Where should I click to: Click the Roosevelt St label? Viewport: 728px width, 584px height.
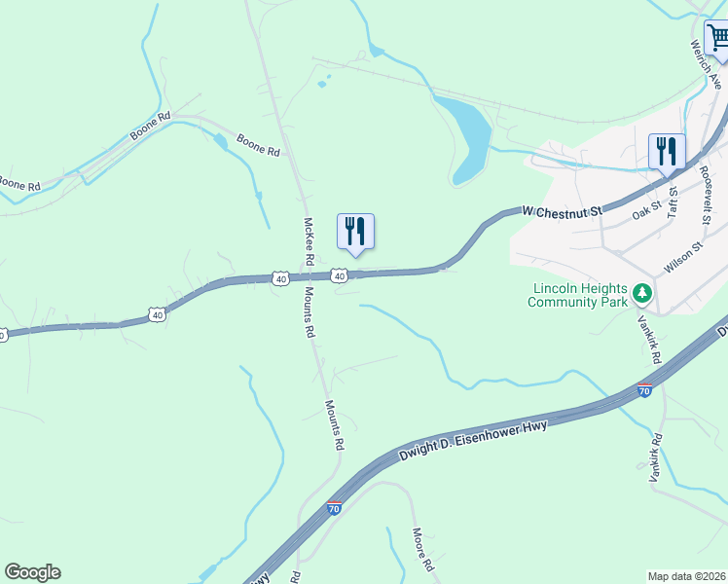point(706,195)
